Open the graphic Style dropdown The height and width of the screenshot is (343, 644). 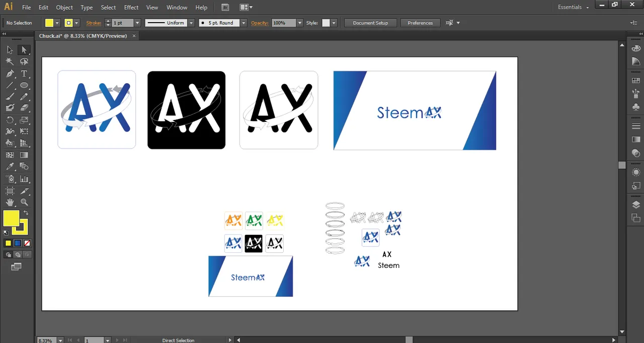[334, 23]
